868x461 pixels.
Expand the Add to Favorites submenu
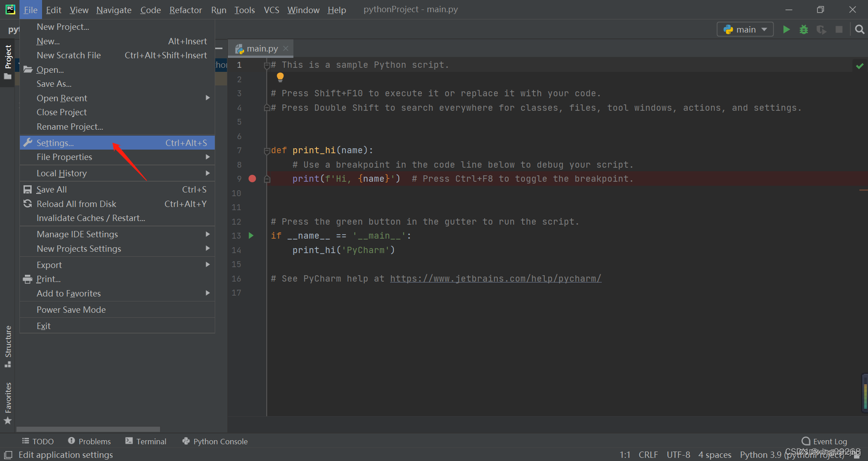click(x=117, y=293)
